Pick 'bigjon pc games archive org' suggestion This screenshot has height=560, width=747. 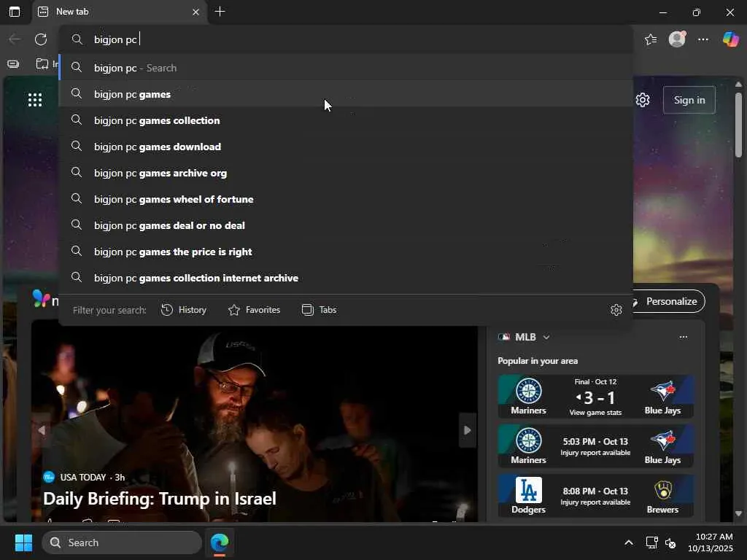tap(346, 172)
